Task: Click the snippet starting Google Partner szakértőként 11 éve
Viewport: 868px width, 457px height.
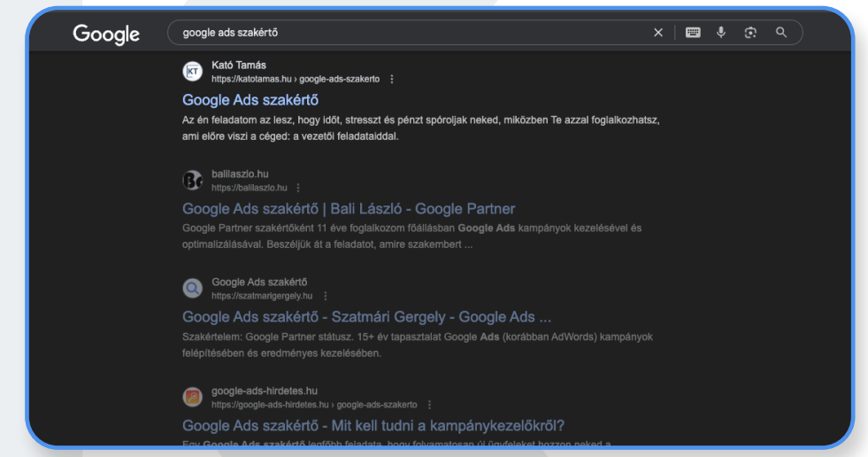Action: coord(411,236)
